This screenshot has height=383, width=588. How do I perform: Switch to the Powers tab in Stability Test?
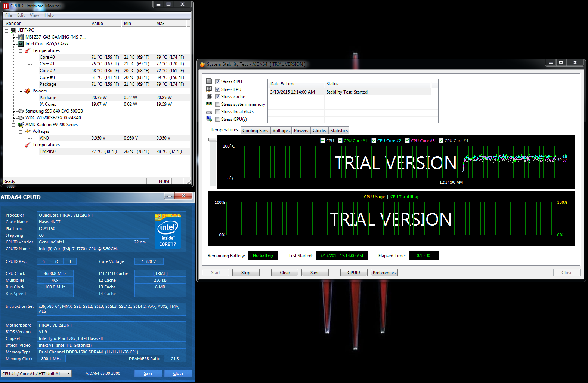pyautogui.click(x=301, y=131)
